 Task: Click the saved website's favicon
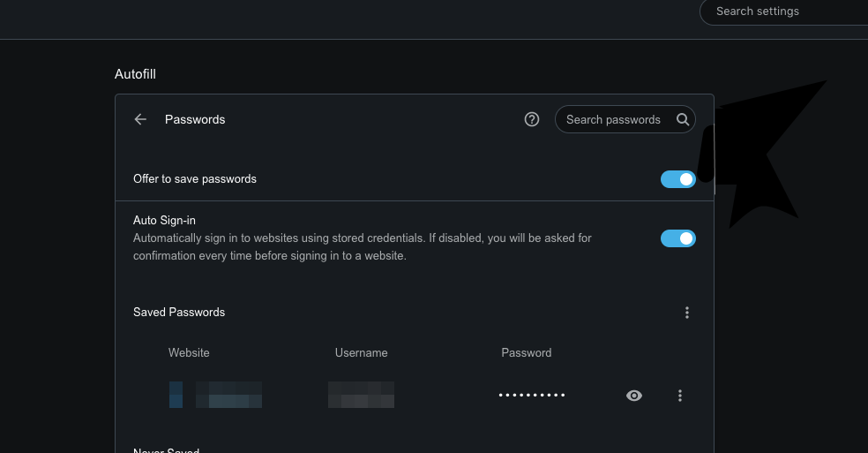tap(176, 395)
